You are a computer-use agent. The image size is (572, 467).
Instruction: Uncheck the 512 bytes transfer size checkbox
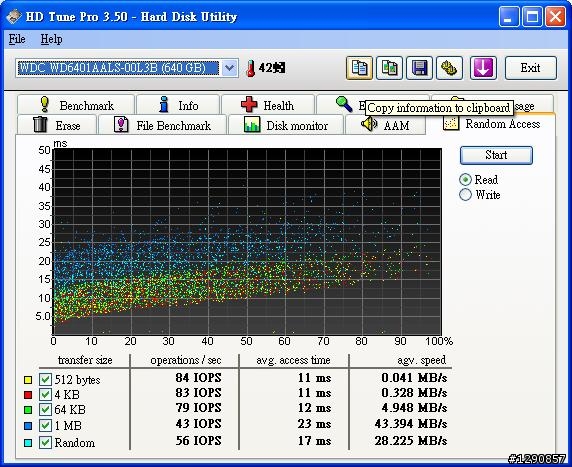[45, 379]
